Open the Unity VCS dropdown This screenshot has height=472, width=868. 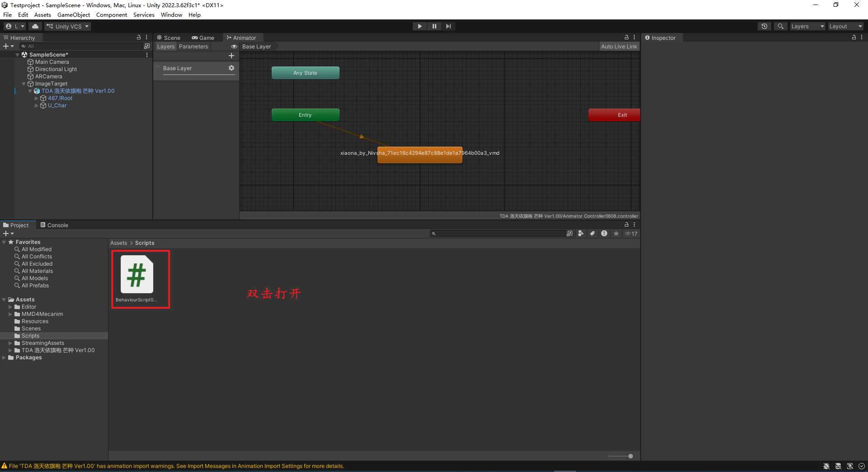click(67, 26)
